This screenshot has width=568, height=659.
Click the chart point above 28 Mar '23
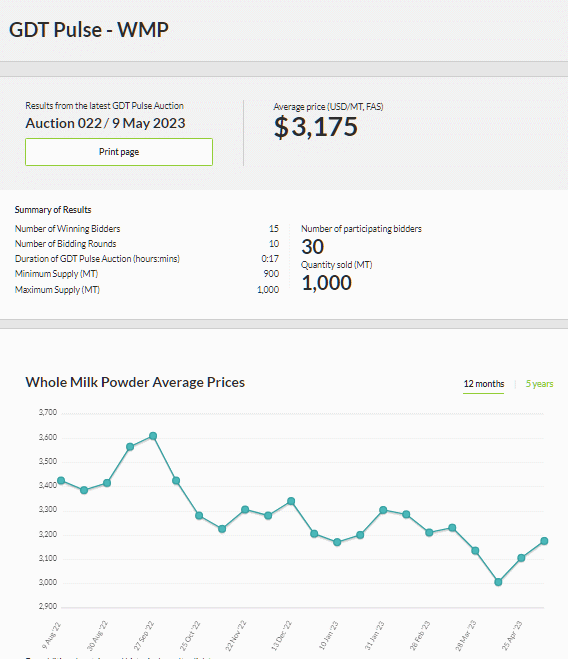click(475, 551)
